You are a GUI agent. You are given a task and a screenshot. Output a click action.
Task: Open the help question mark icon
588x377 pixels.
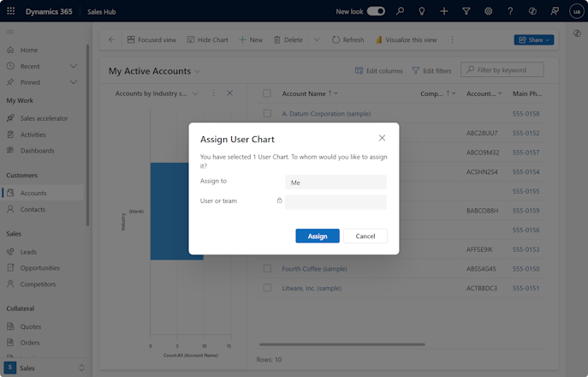(510, 11)
